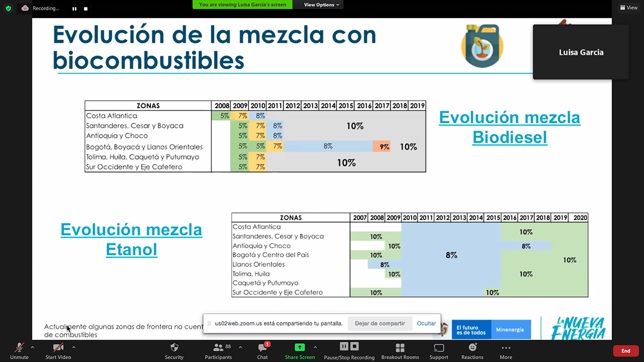Screen dimensions: 644x362
Task: Unmute the microphone in the Zoom toolbar
Action: coord(19,348)
